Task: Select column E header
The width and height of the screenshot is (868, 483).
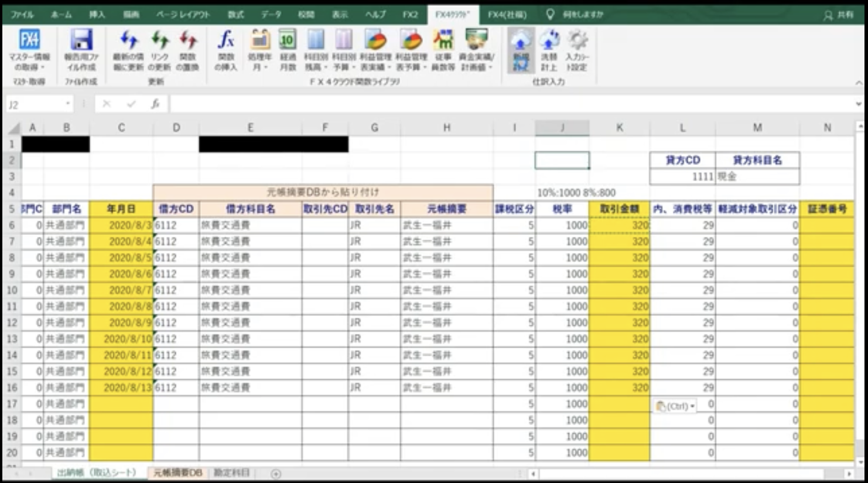Action: click(x=250, y=128)
